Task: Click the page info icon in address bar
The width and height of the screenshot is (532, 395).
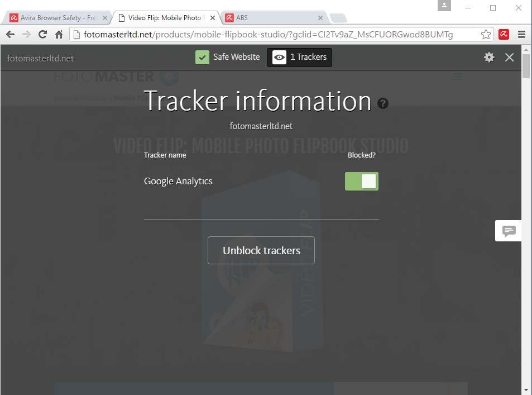Action: [x=76, y=34]
